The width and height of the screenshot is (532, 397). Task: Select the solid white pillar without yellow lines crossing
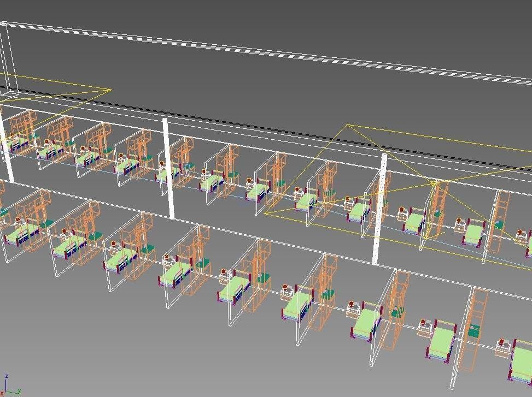pos(168,168)
